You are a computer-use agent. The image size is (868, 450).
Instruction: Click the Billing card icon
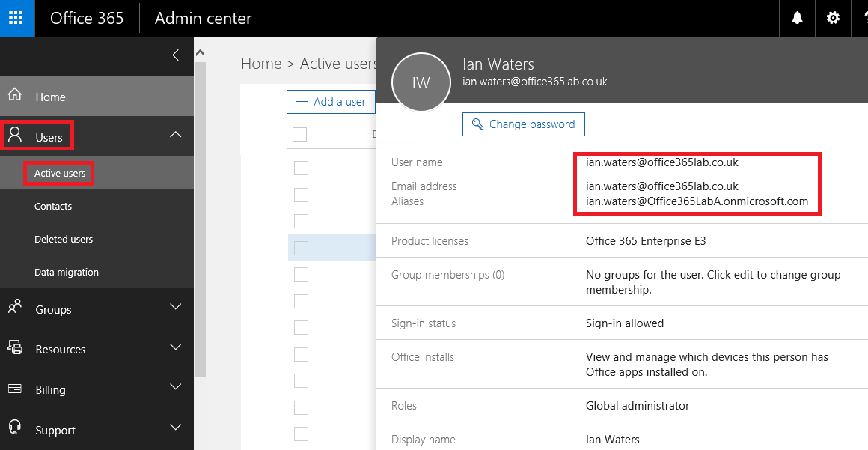(14, 389)
